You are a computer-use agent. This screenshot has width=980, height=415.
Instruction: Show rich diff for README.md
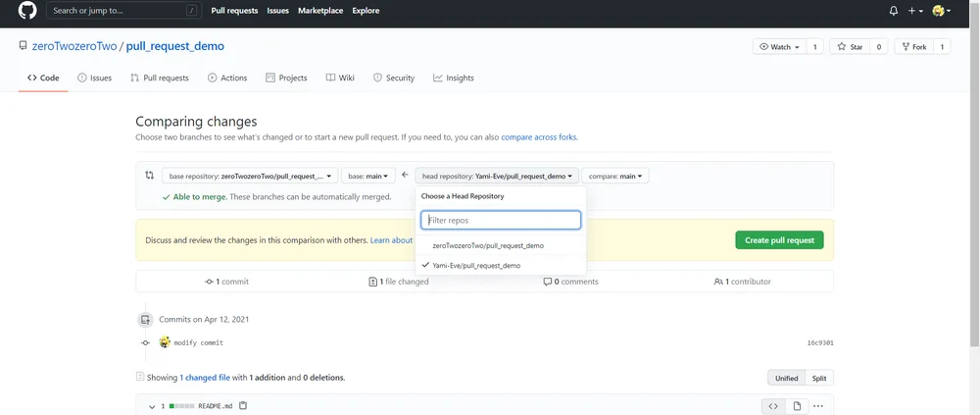pos(797,406)
